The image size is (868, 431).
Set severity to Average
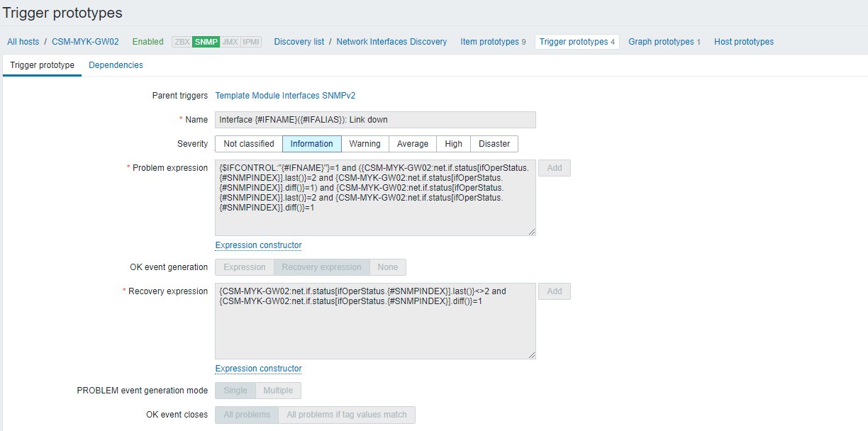[413, 144]
